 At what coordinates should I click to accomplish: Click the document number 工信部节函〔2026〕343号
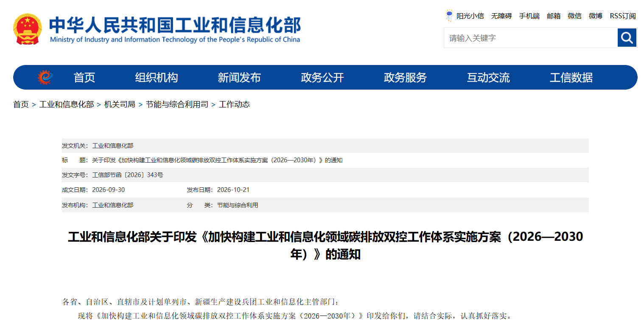click(128, 175)
